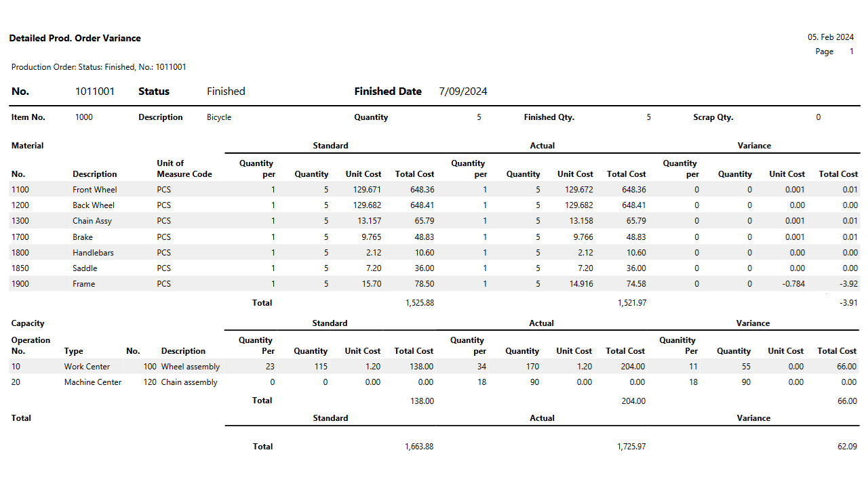
Task: Click the Finished Qty. label
Action: click(x=549, y=117)
